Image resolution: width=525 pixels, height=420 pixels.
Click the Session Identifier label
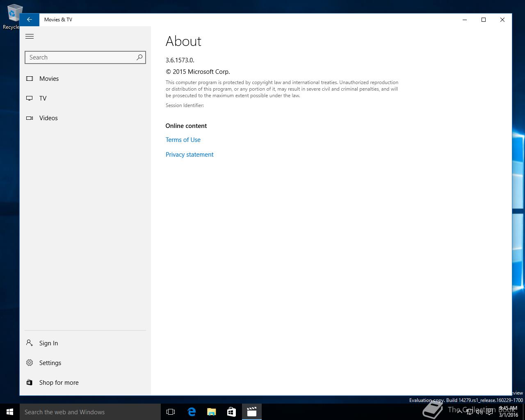(x=185, y=105)
